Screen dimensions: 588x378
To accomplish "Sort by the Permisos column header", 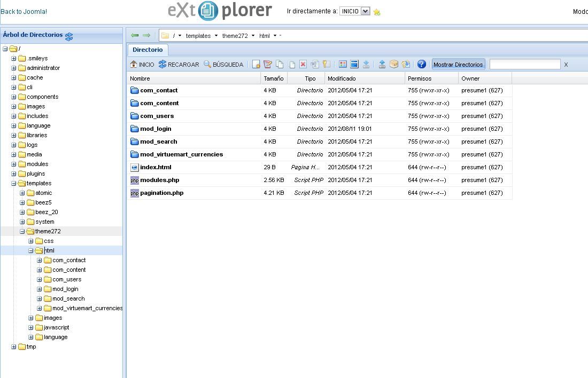I will click(431, 78).
